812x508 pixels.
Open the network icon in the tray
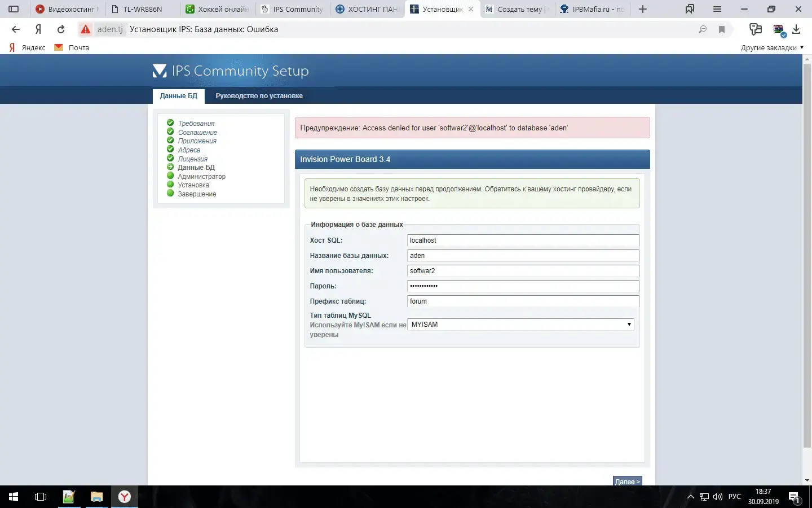(704, 497)
